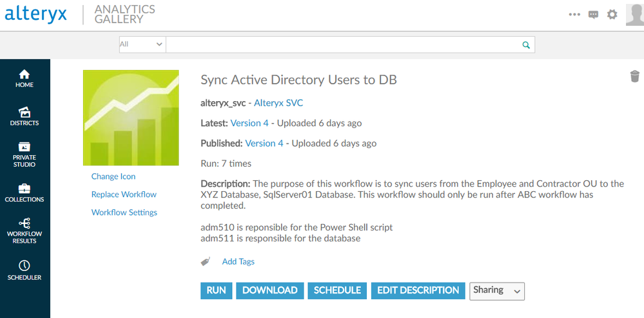Open Private Studio section
The height and width of the screenshot is (318, 644).
pyautogui.click(x=24, y=154)
